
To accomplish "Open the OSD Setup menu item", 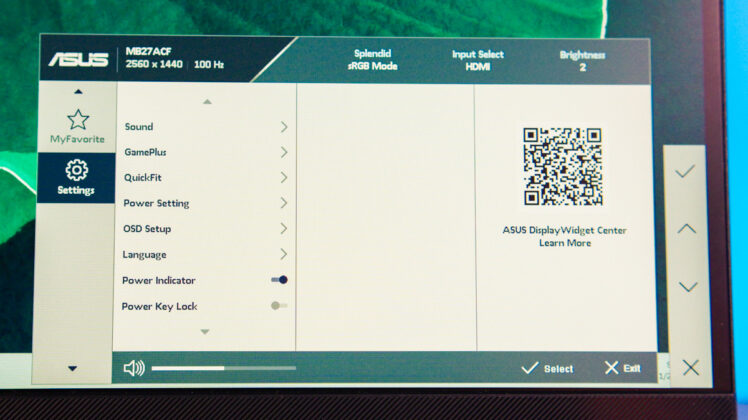I will click(205, 229).
